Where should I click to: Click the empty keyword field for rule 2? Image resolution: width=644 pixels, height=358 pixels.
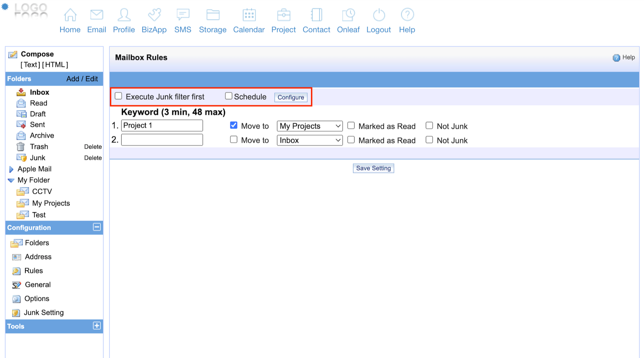click(x=162, y=140)
